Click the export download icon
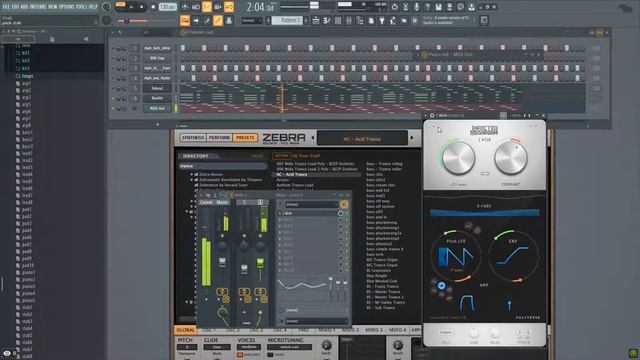 coord(471,7)
